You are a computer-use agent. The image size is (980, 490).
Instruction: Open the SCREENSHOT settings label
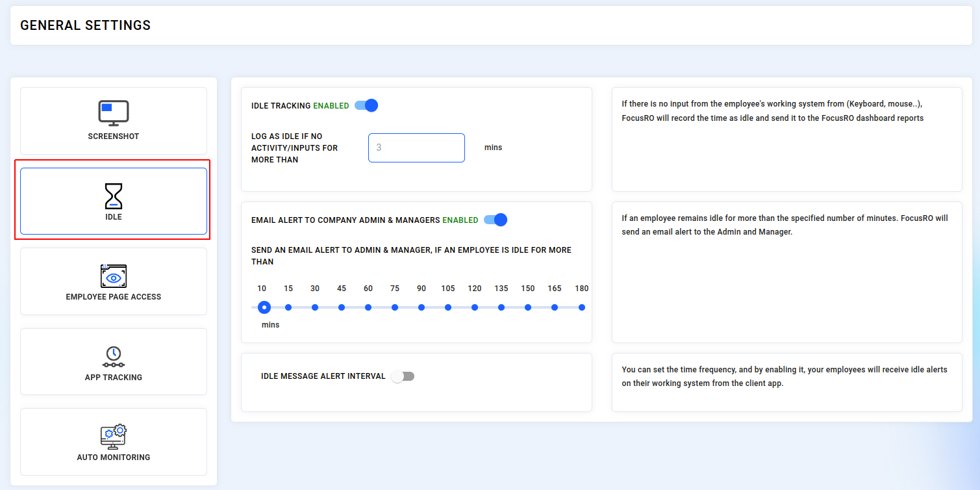coord(114,136)
